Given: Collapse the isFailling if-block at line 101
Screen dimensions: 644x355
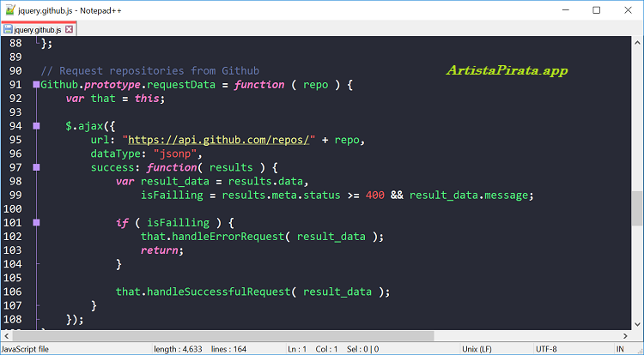Looking at the screenshot, I should [x=36, y=223].
